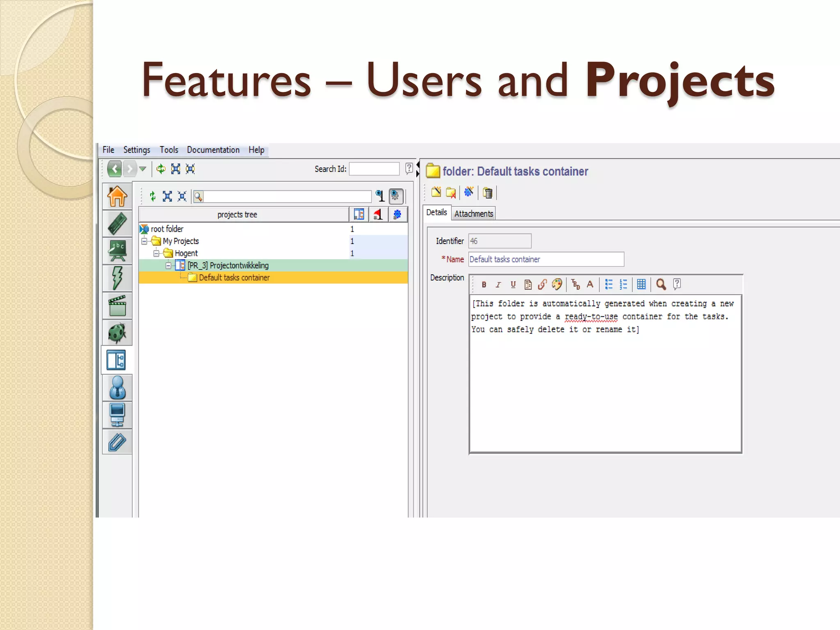Apply italic in the description editor
Image resolution: width=840 pixels, height=630 pixels.
coord(498,285)
